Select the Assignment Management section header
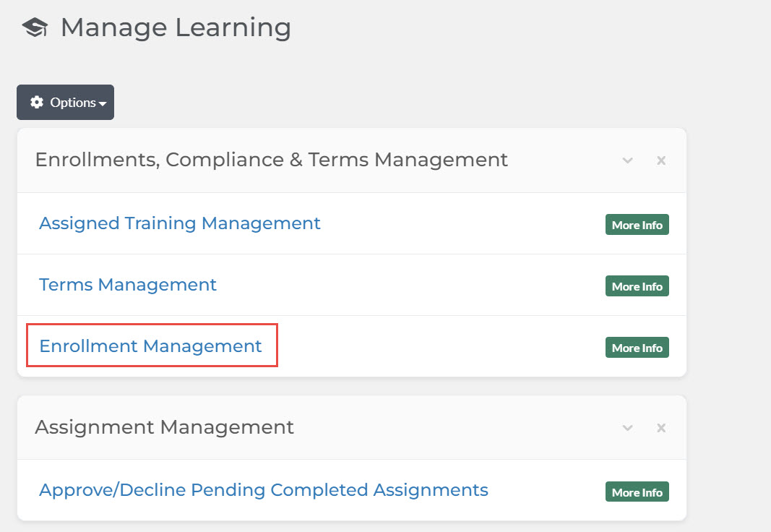Image resolution: width=771 pixels, height=532 pixels. point(165,427)
